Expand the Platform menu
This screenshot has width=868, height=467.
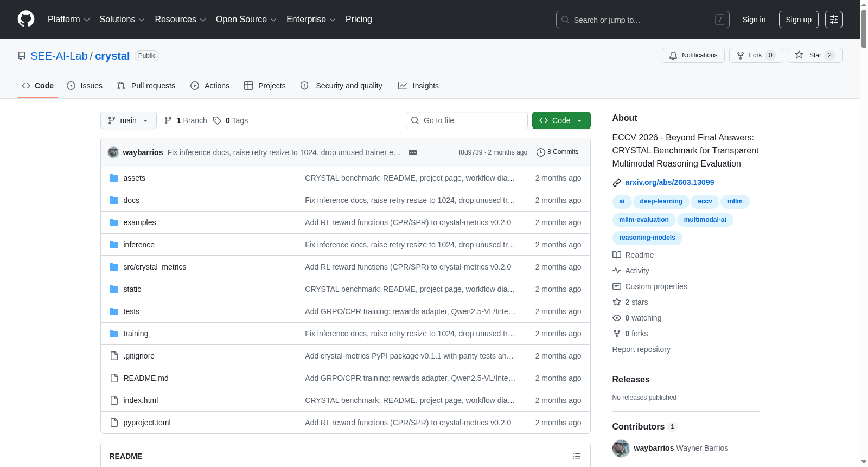[x=69, y=20]
